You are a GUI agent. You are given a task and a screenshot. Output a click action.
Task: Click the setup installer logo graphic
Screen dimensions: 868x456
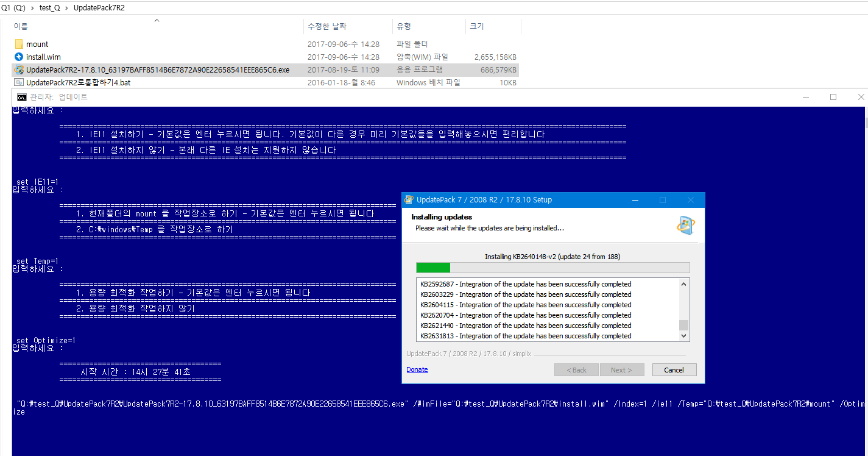(x=686, y=224)
